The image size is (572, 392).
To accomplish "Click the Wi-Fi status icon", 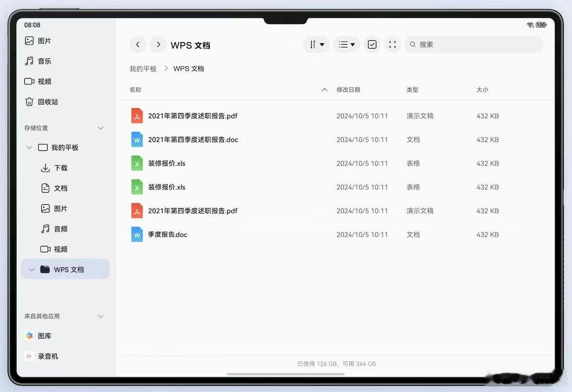I will (530, 25).
